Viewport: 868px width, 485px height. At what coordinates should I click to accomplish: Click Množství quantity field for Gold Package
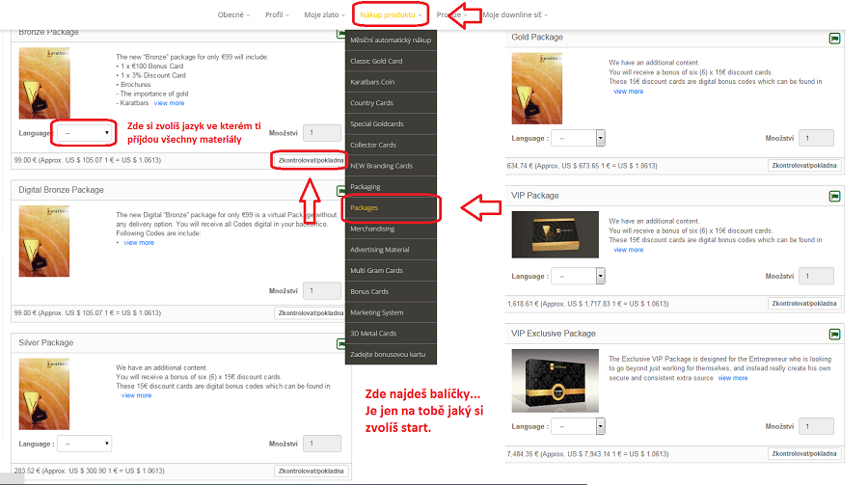pos(816,138)
